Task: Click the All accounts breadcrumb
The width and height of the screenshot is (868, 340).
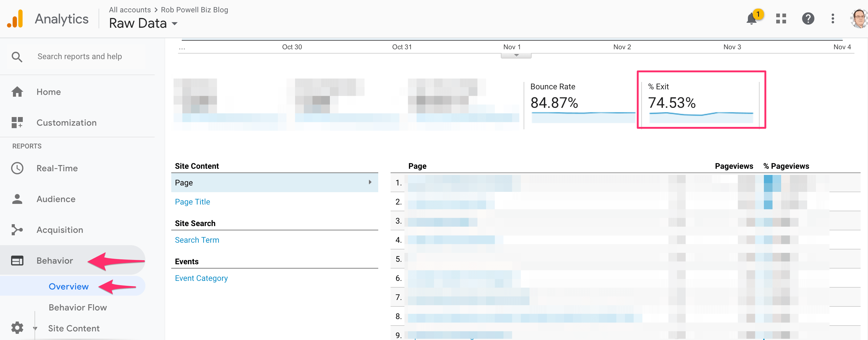Action: (129, 10)
